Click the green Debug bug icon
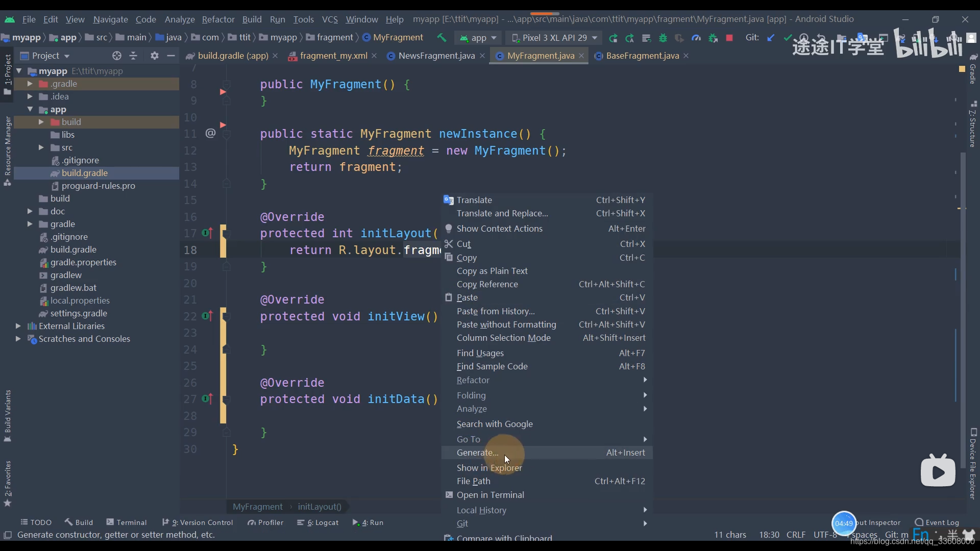980x551 pixels. click(663, 38)
